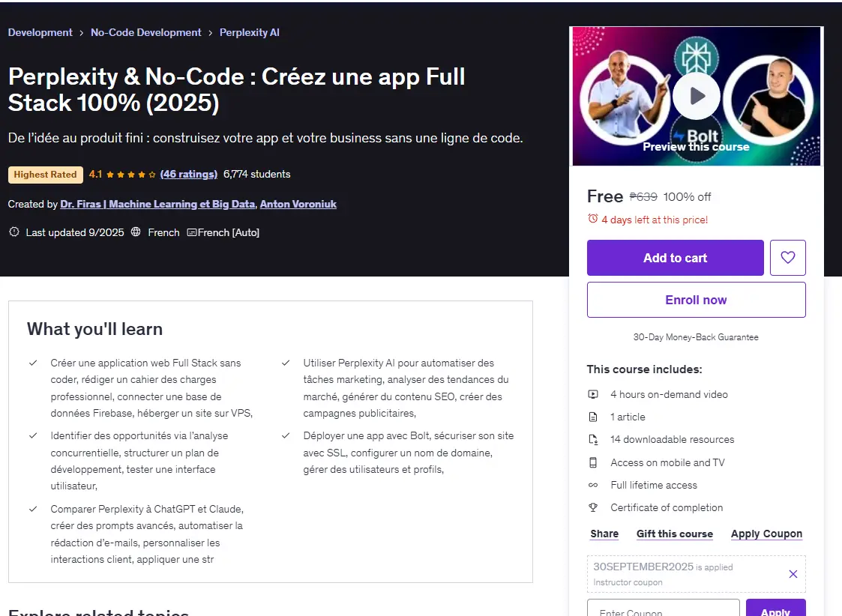Click the closed captions icon
842x616 pixels.
(192, 232)
